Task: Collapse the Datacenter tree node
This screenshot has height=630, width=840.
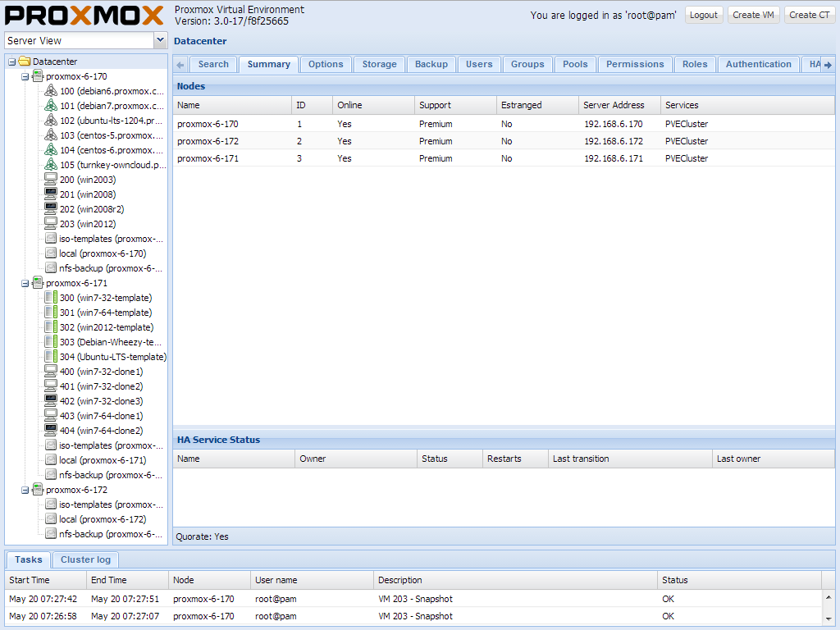Action: (x=11, y=62)
